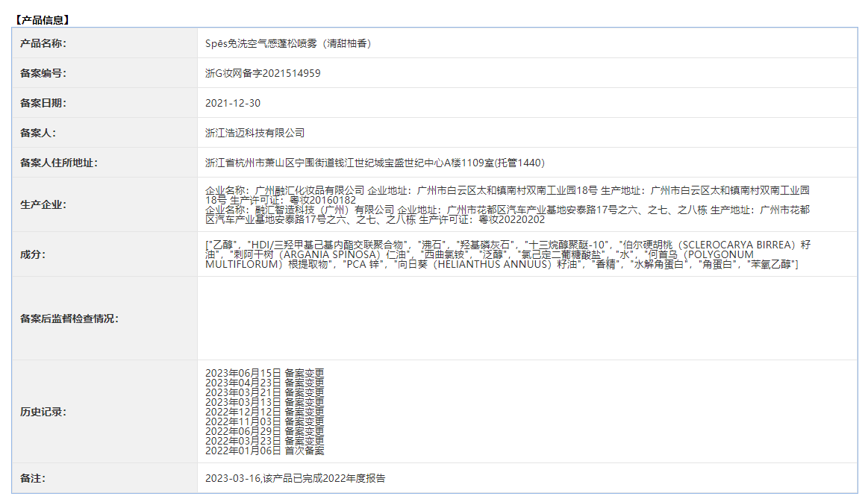Click history entry 2022年06月29日 备案变更
The height and width of the screenshot is (502, 868).
pyautogui.click(x=265, y=431)
